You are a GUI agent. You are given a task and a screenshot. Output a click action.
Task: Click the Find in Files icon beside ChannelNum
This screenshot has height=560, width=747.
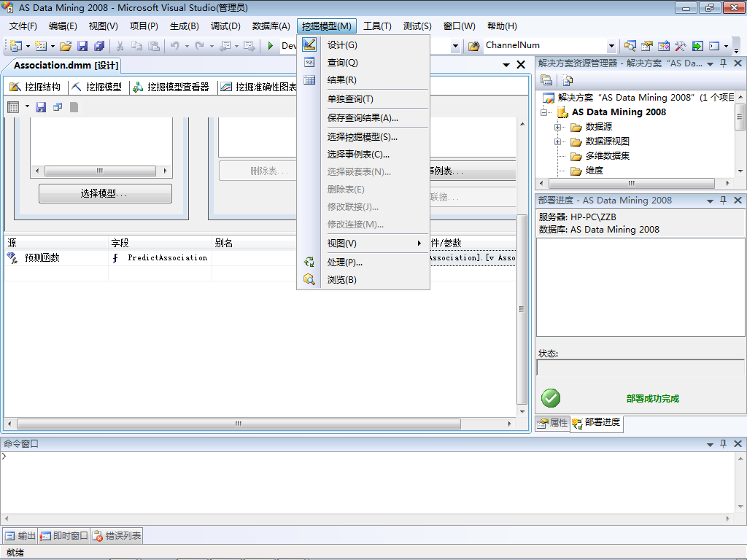pyautogui.click(x=473, y=46)
